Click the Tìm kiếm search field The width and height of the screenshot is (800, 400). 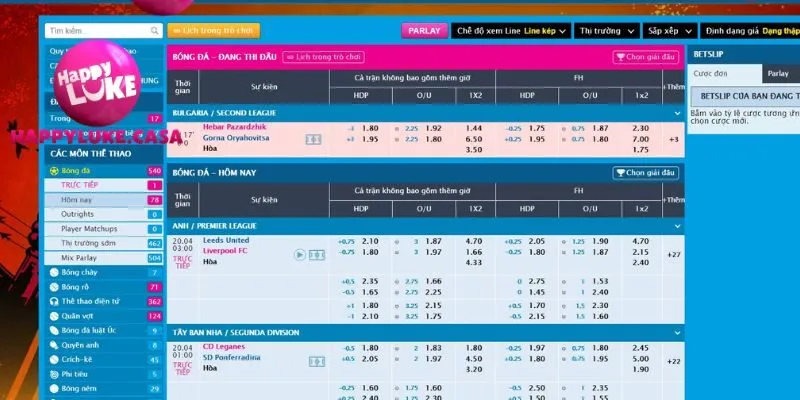[93, 32]
